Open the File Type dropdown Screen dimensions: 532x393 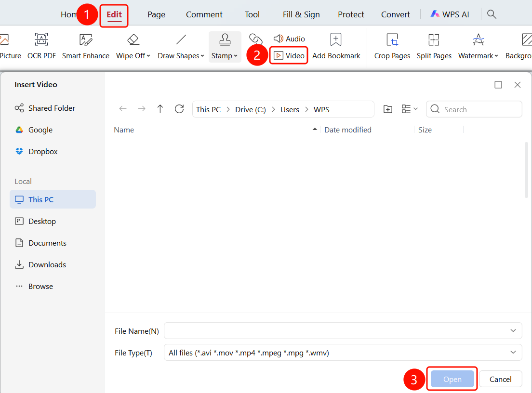[343, 353]
